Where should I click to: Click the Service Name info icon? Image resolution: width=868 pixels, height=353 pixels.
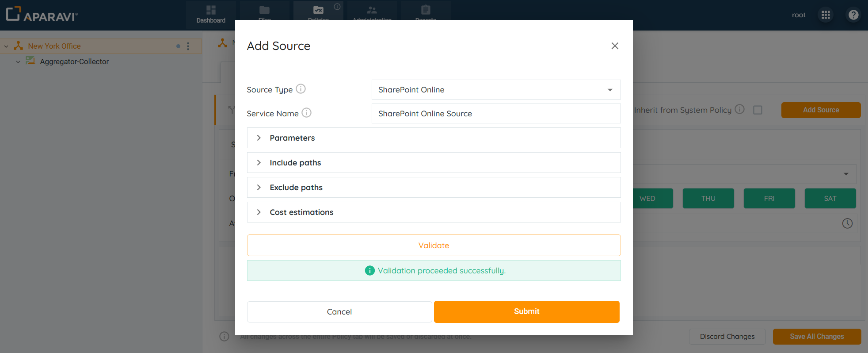click(306, 113)
